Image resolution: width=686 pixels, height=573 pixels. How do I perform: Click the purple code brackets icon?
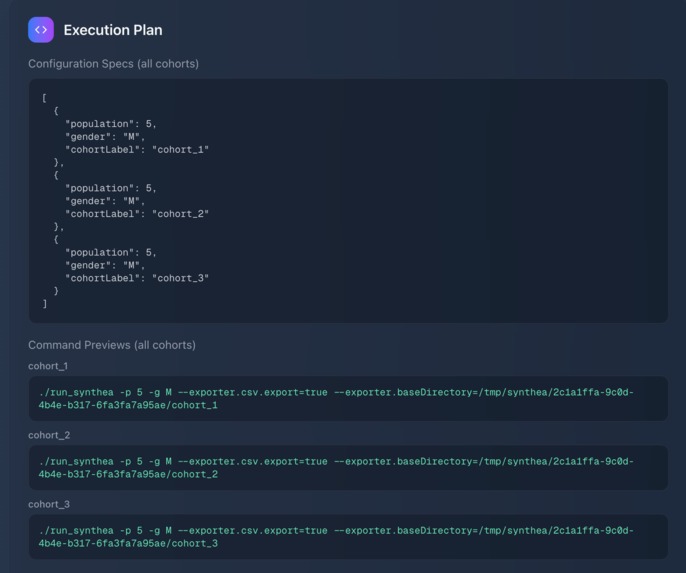coord(41,30)
